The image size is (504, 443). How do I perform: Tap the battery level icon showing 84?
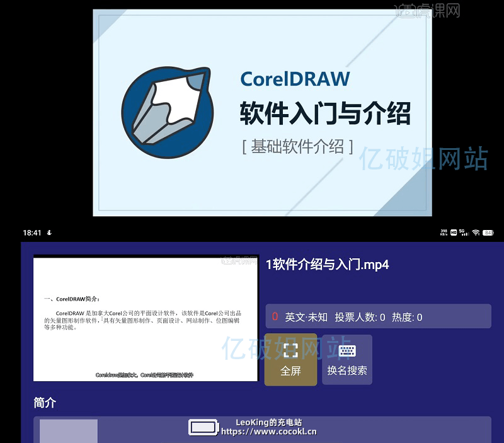tap(488, 233)
